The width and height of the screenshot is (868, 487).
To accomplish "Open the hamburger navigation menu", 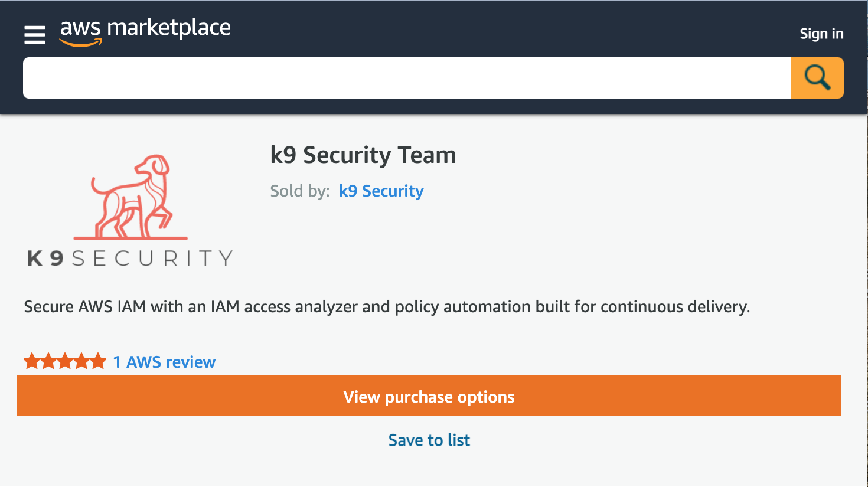I will 35,34.
